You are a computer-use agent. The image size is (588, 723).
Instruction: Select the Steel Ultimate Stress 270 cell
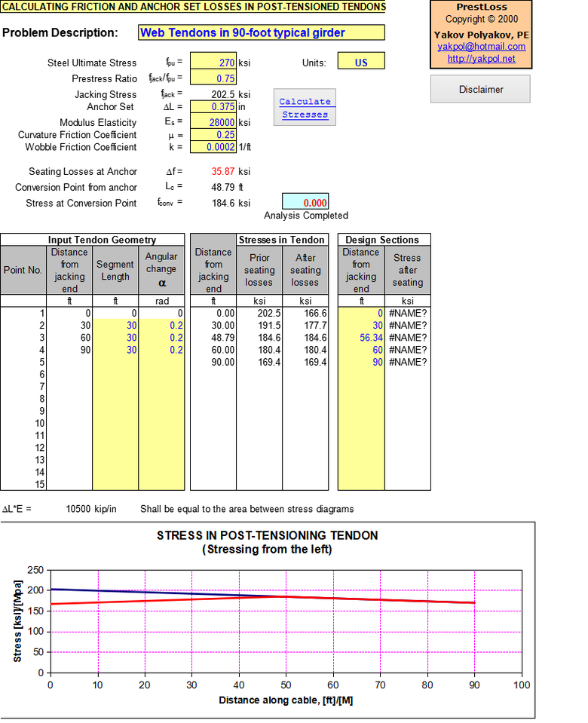point(214,63)
